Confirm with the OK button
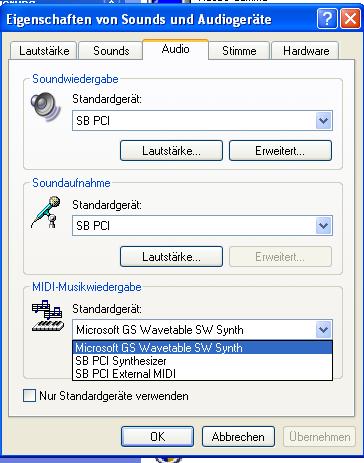 [x=157, y=436]
